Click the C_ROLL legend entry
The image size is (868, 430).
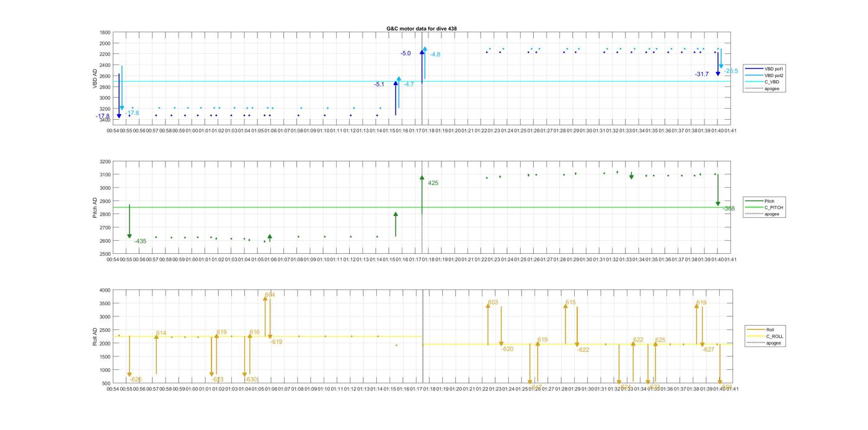click(x=774, y=336)
